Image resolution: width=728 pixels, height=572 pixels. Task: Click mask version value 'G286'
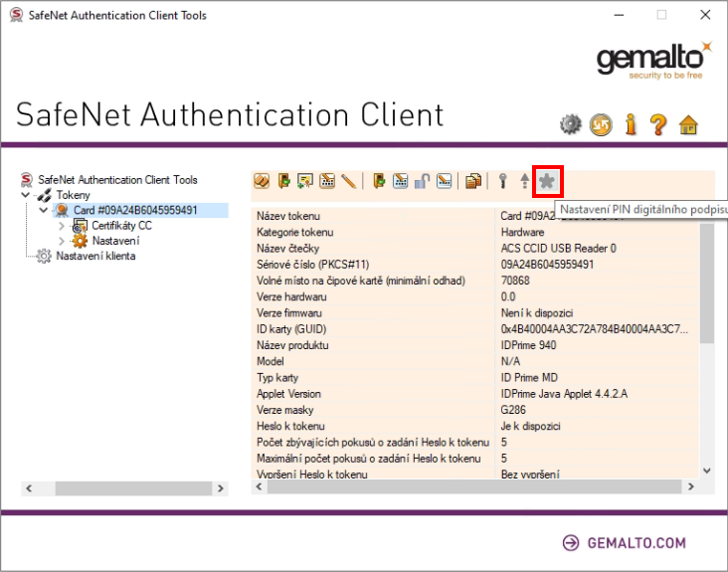[x=513, y=410]
